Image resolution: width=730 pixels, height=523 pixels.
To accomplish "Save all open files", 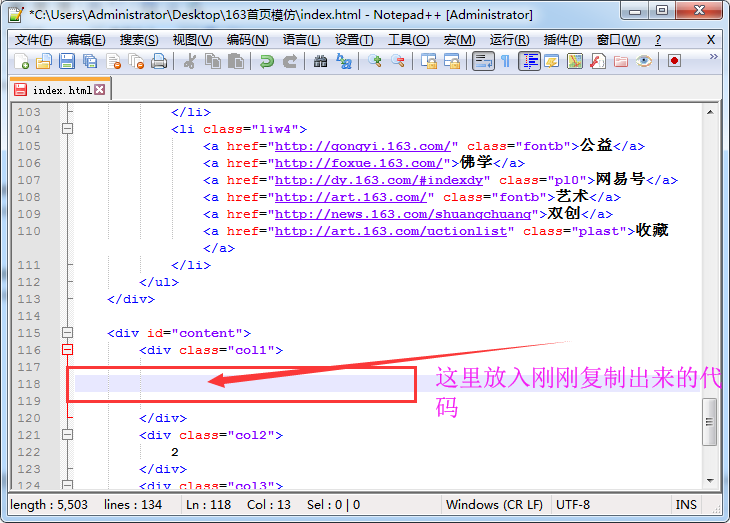I will coord(90,61).
